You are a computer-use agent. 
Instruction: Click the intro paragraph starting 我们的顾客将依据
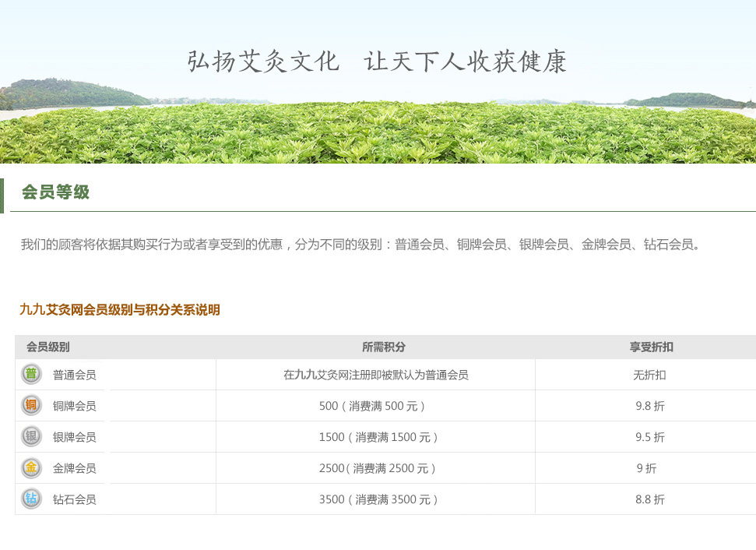[x=360, y=245]
